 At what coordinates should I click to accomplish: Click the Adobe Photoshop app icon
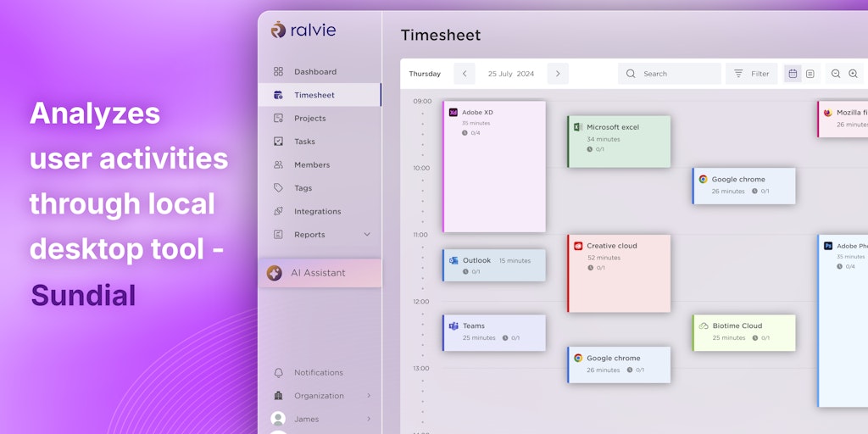(828, 246)
